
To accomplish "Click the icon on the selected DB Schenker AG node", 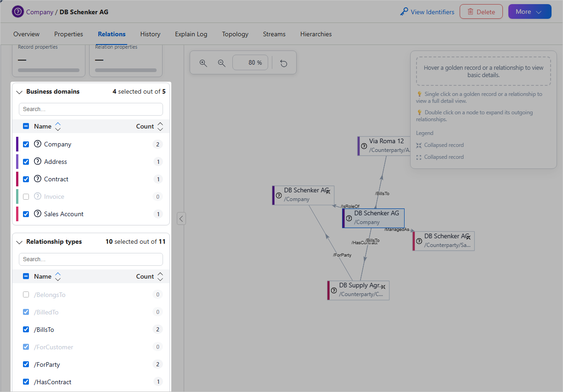I will pos(349,218).
